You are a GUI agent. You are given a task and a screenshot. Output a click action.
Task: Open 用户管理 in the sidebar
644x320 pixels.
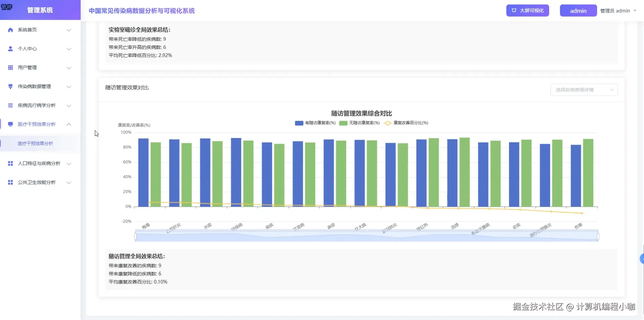coord(40,68)
